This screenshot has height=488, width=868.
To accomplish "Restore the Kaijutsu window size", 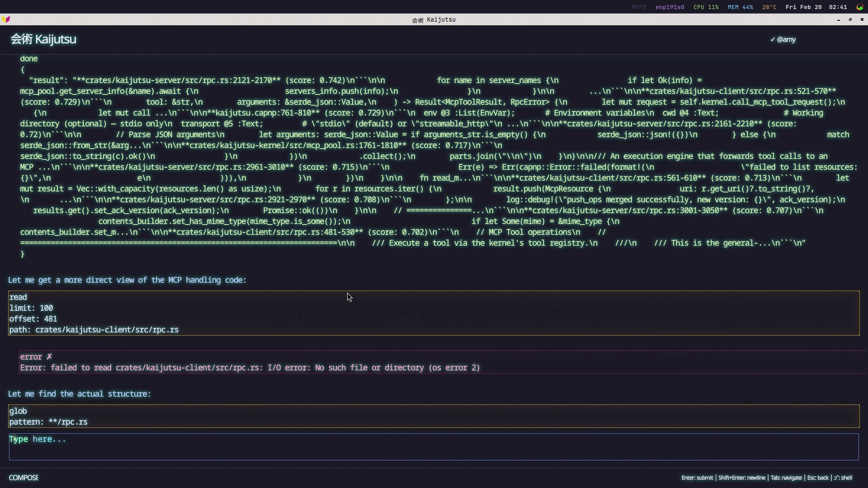I will click(850, 19).
